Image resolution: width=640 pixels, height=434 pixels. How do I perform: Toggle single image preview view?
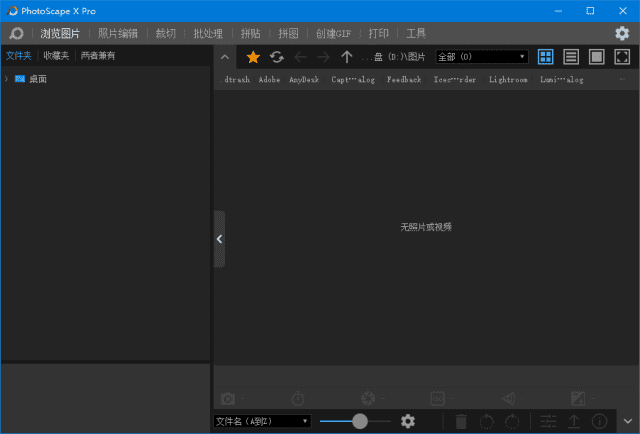pyautogui.click(x=596, y=57)
